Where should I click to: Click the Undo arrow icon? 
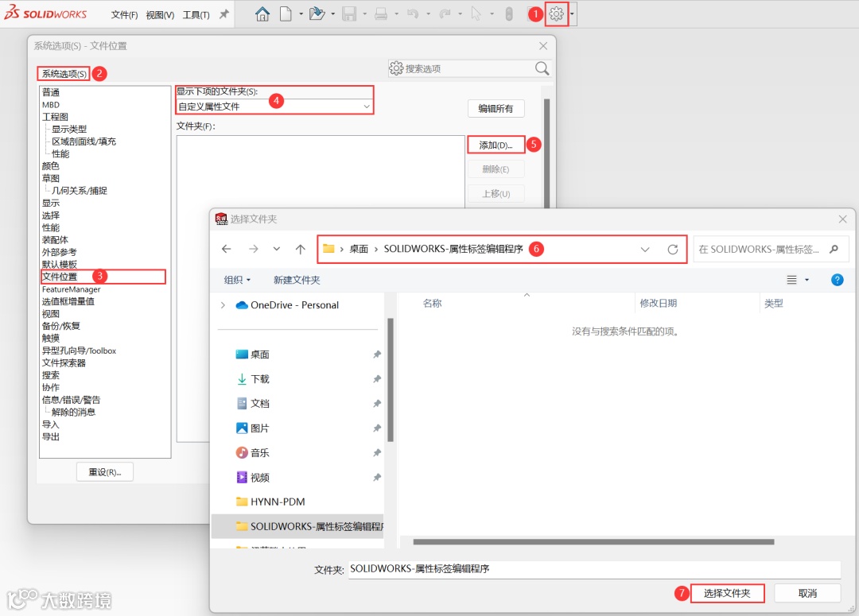413,14
